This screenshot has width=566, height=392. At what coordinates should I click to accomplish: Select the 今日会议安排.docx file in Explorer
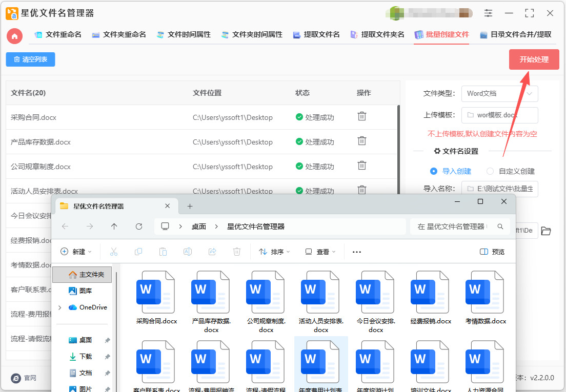click(x=376, y=302)
